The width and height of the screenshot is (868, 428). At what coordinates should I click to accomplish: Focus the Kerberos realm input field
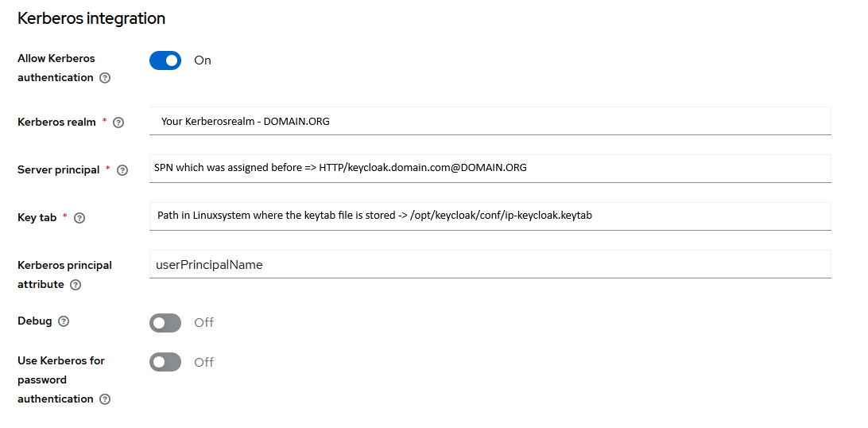[490, 121]
